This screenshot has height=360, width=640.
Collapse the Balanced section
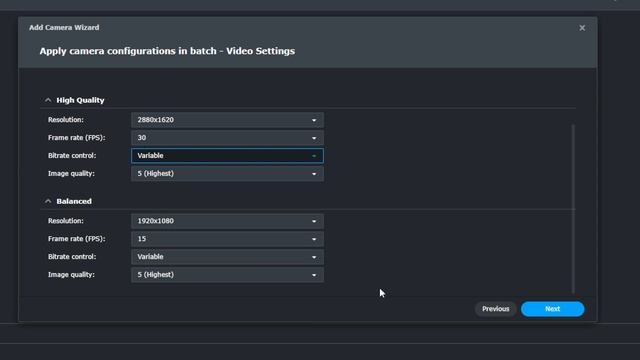pyautogui.click(x=48, y=201)
